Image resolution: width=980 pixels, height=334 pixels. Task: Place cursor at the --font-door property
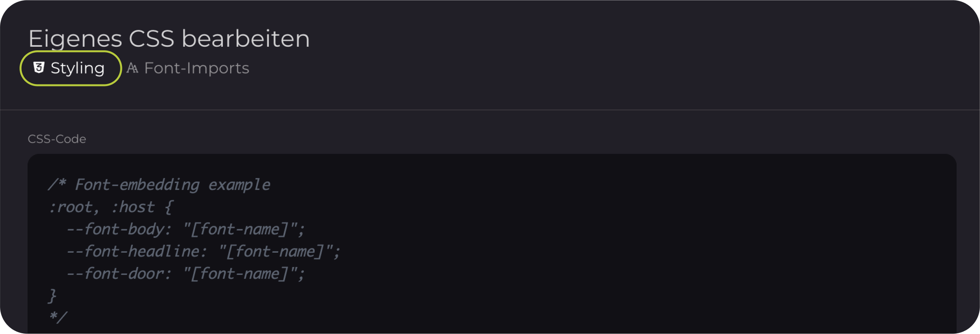[119, 274]
